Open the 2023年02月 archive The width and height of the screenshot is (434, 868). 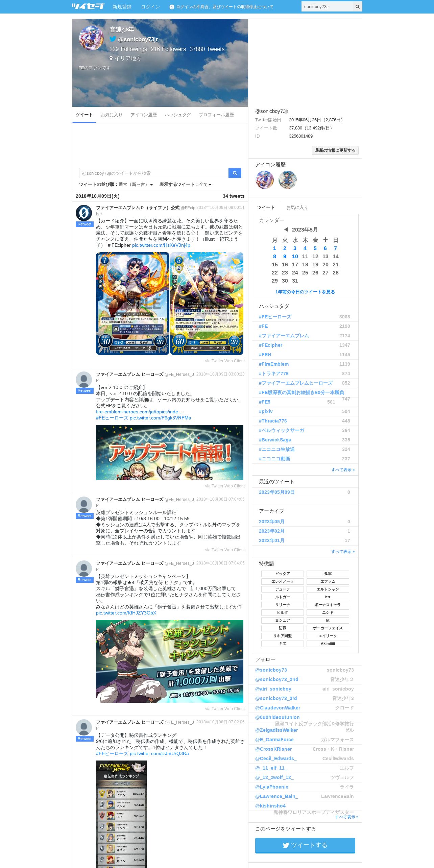(x=272, y=531)
